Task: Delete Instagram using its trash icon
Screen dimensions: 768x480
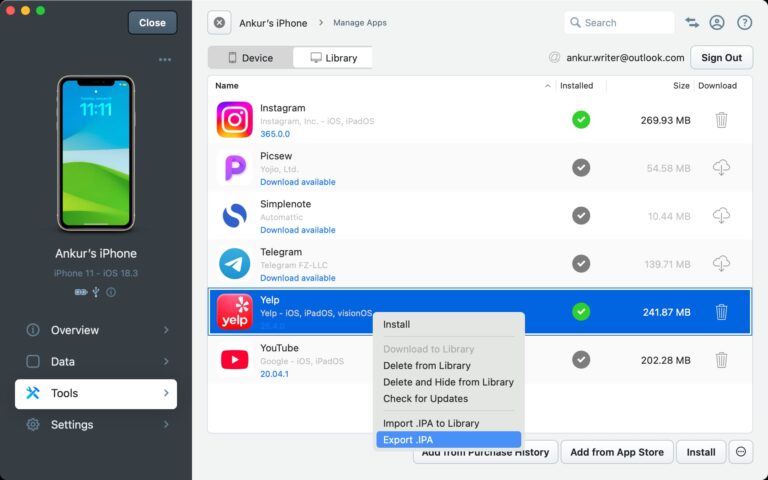Action: 721,120
